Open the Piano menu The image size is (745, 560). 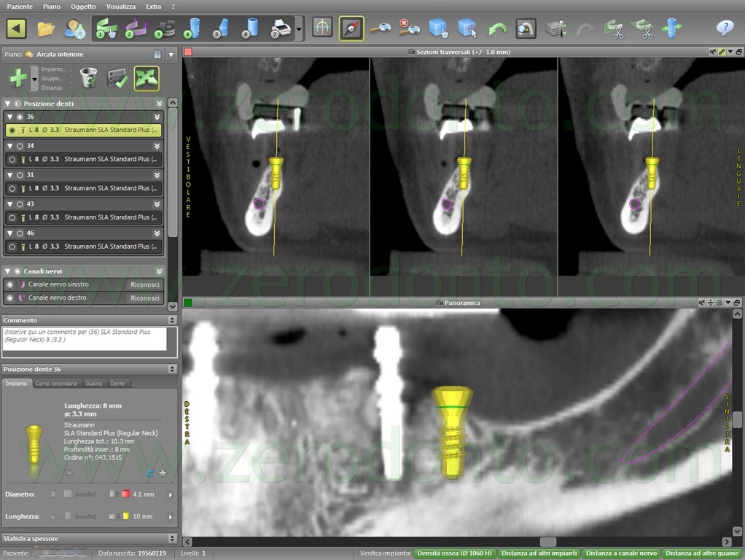(x=51, y=6)
